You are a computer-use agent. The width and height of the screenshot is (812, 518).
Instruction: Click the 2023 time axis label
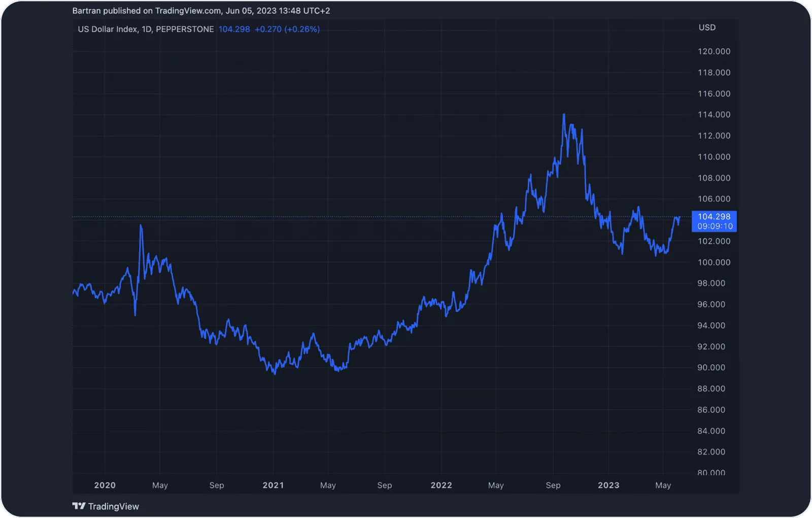(x=608, y=485)
